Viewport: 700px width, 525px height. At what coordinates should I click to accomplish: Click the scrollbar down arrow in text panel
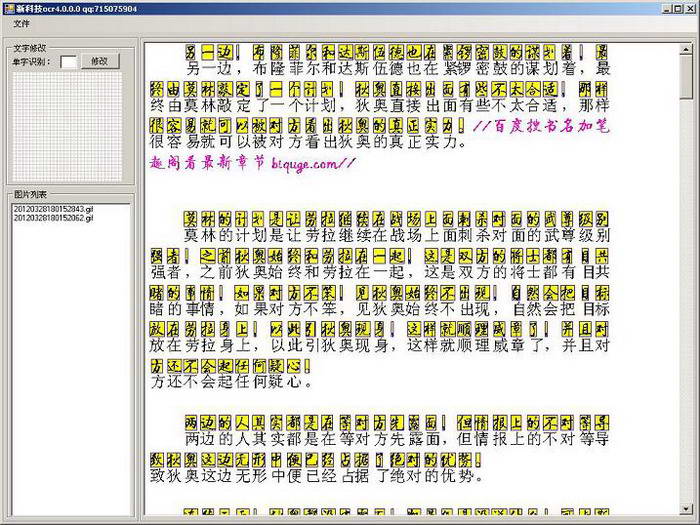(x=686, y=508)
